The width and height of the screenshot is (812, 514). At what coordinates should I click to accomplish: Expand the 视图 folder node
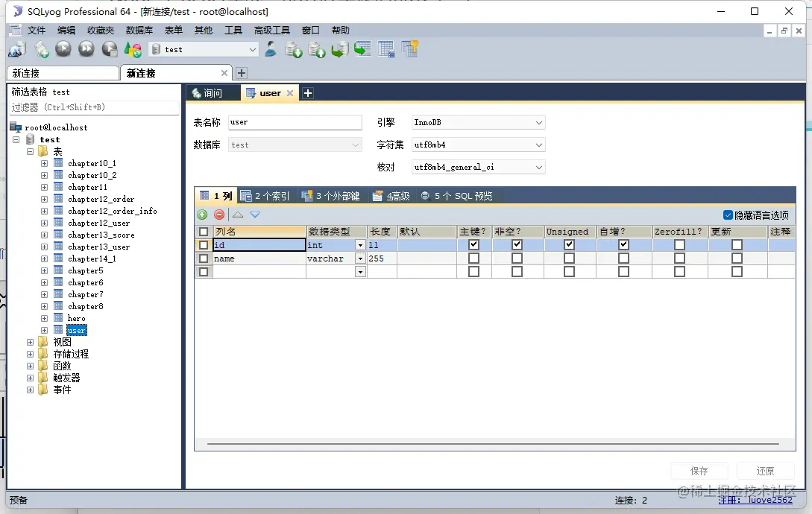(30, 342)
